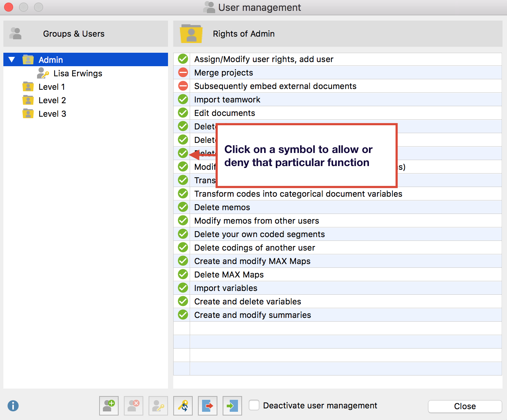Click the Close button

pos(465,407)
